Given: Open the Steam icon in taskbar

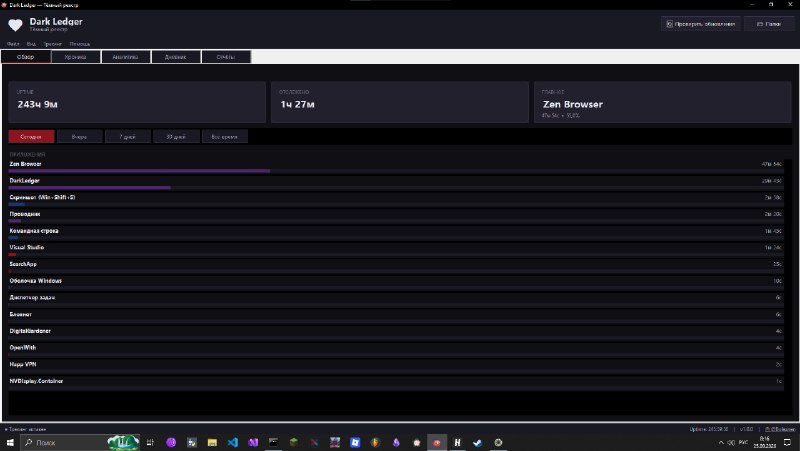Looking at the screenshot, I should [x=478, y=442].
